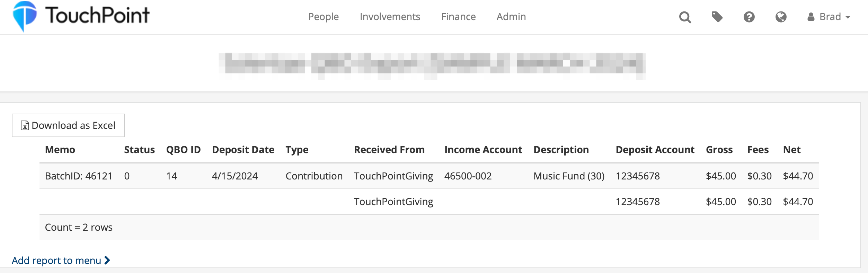Screen dimensions: 868x273
Task: Click the chevron after Add report to menu
Action: coord(107,260)
